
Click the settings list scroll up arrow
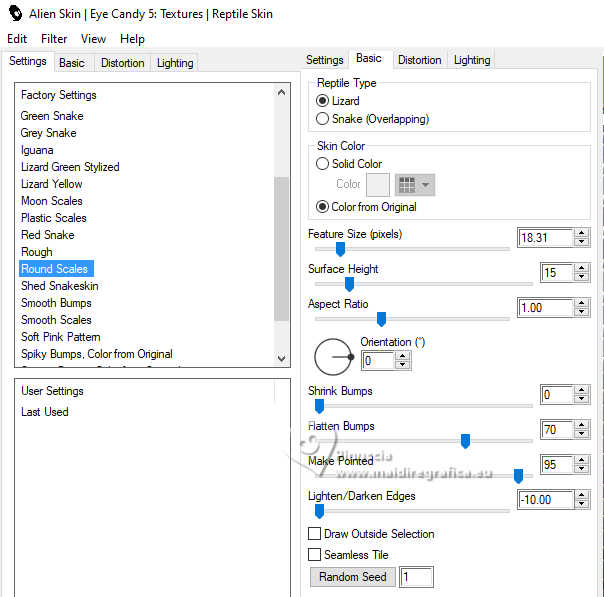[282, 92]
